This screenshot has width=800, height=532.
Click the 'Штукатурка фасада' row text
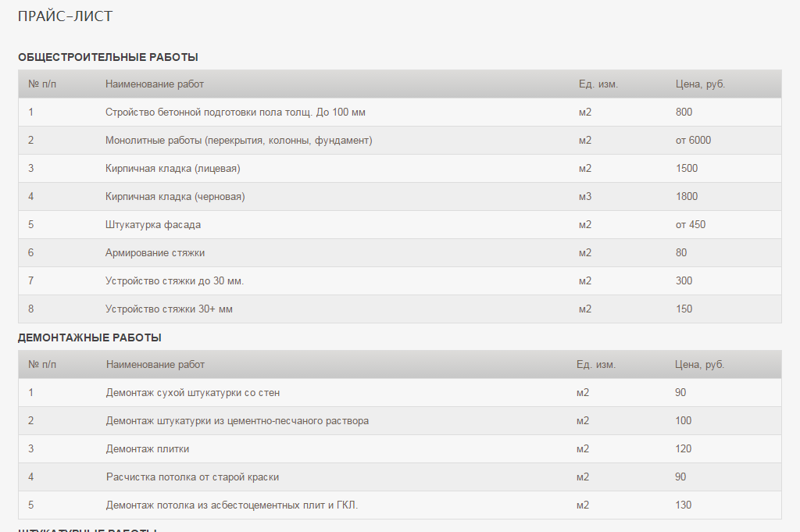[153, 224]
